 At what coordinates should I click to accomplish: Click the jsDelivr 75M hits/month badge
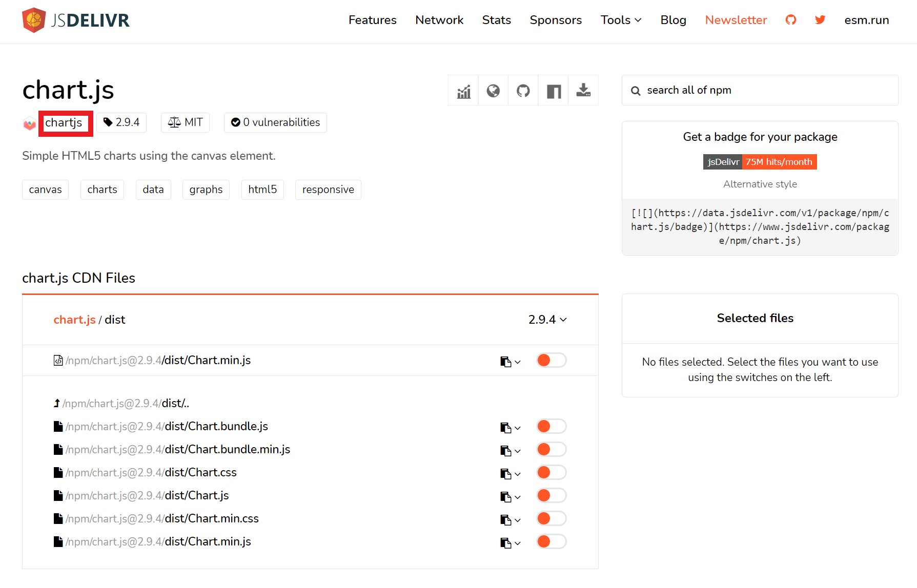[760, 162]
